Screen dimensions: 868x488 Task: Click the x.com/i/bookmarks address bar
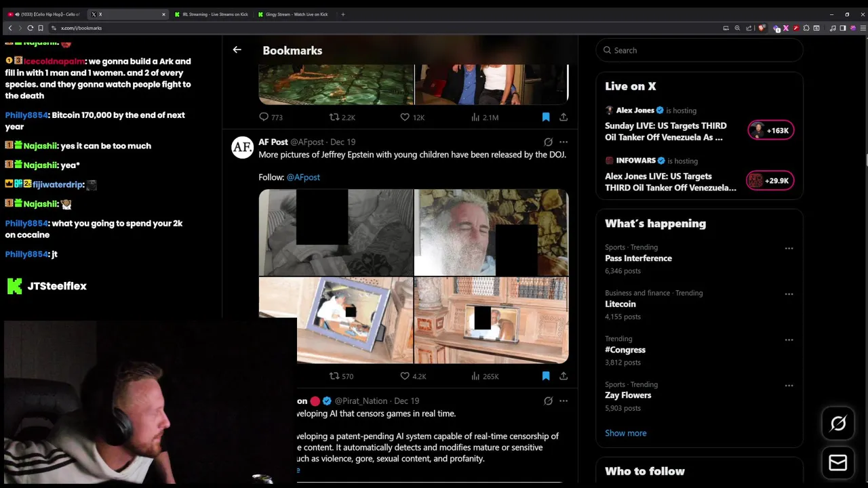[387, 28]
